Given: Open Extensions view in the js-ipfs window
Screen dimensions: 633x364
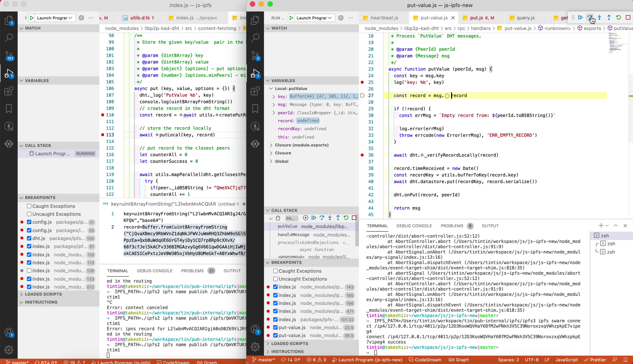Looking at the screenshot, I should coord(9,91).
